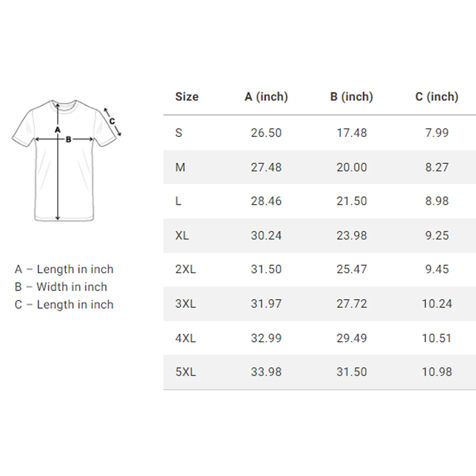Click the "C – Length in inch" legend text

(64, 305)
